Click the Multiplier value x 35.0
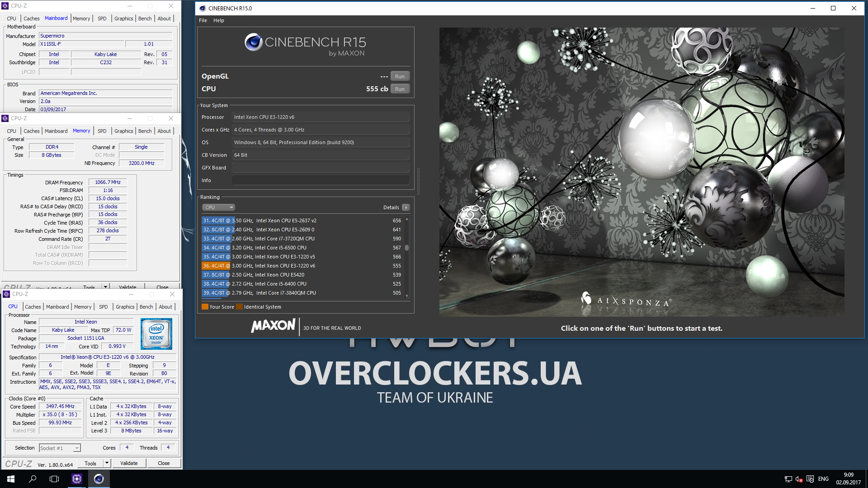Screen dimensions: 868x488 point(60,414)
